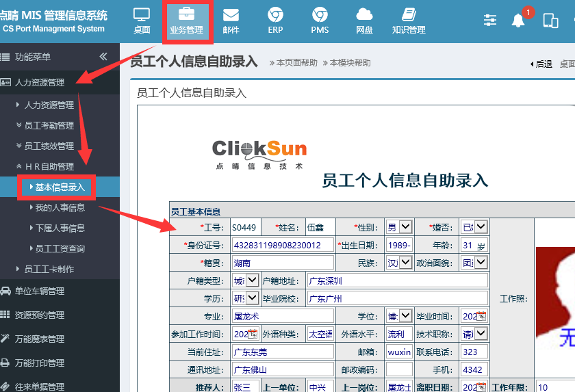Screen dimensions: 575x392
Task: Open the settings sliders icon in header
Action: [x=490, y=21]
